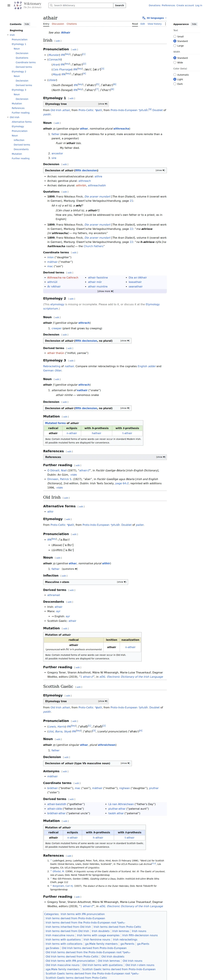Show more derived terms

click(x=105, y=291)
